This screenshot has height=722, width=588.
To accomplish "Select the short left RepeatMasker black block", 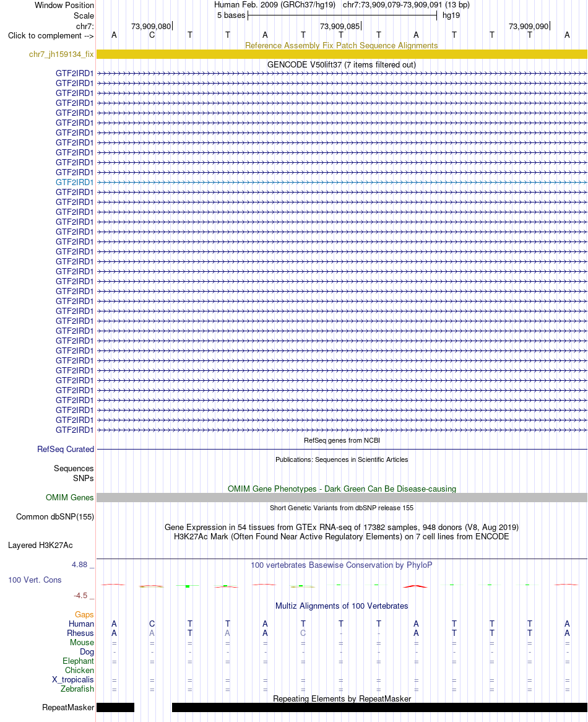I will 116,707.
